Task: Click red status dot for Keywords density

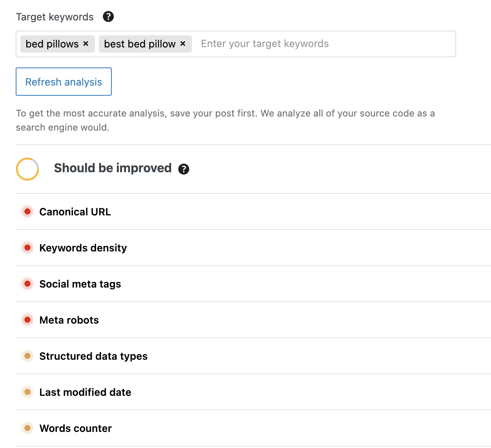Action: (27, 248)
